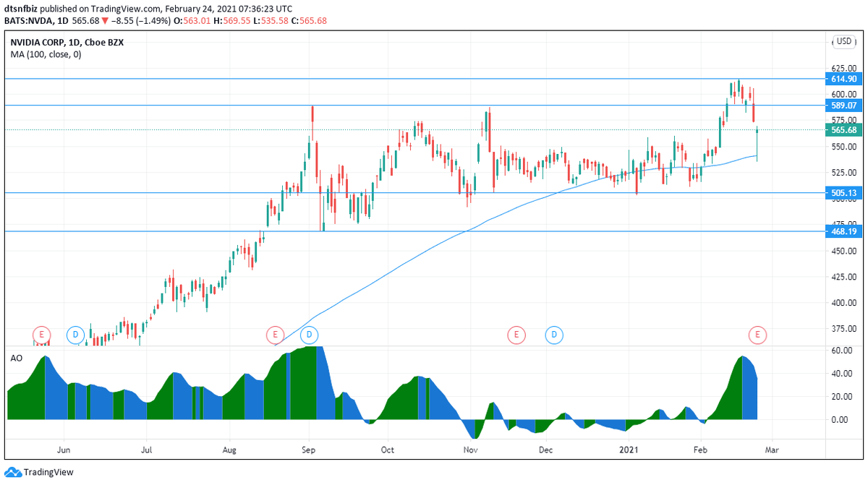
Task: Click the '425.00' price axis label
Action: pos(843,277)
